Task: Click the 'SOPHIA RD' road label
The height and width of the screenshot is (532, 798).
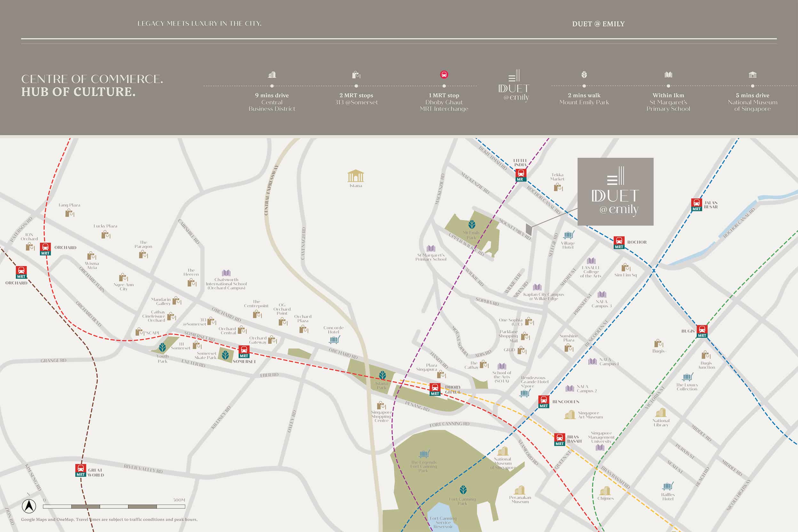Action: pos(487,301)
